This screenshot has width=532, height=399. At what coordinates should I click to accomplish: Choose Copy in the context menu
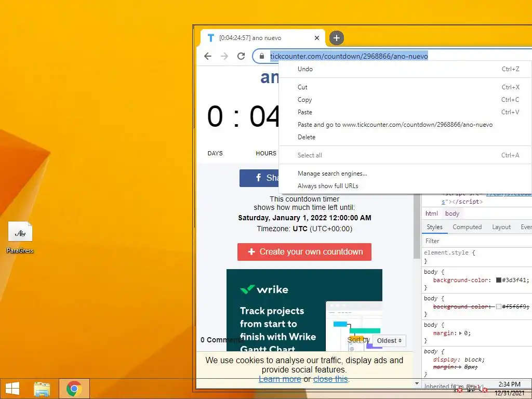pyautogui.click(x=405, y=100)
